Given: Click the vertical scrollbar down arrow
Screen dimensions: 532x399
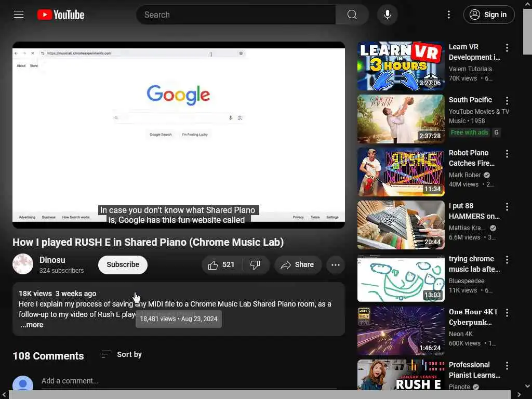Looking at the screenshot, I should [x=528, y=386].
